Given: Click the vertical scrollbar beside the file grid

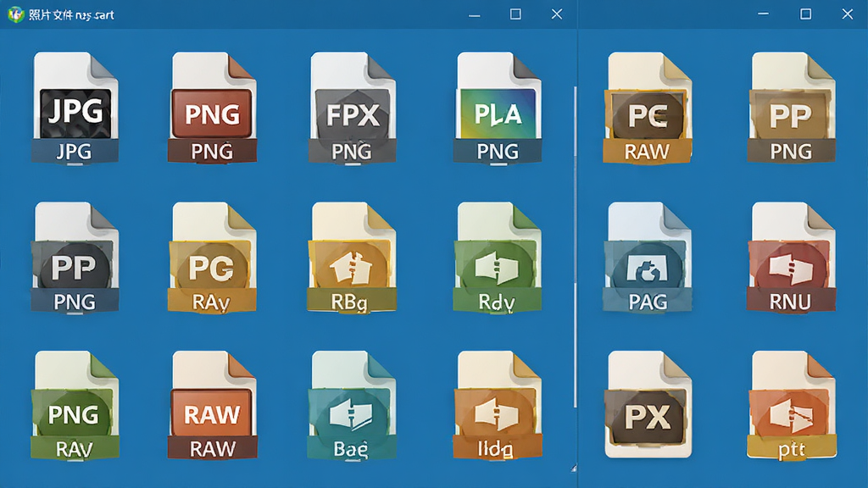Looking at the screenshot, I should point(576,247).
